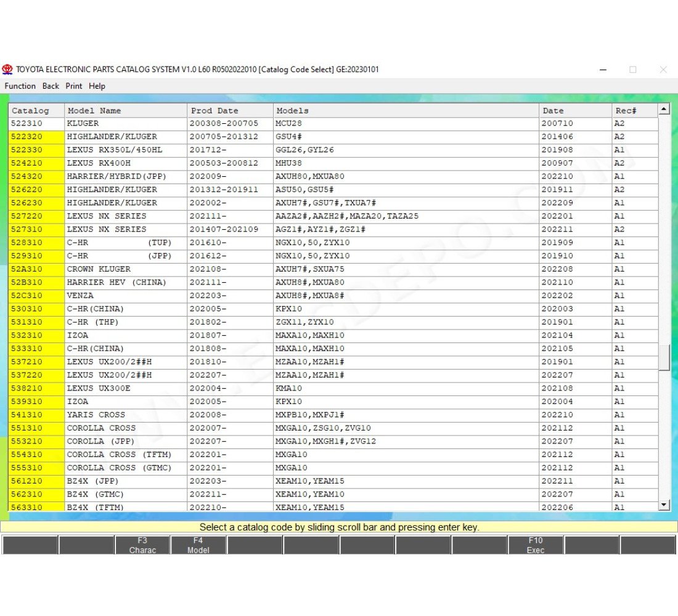Click the Toyota app icon in title bar
Screen dimensions: 678x616
tap(7, 69)
